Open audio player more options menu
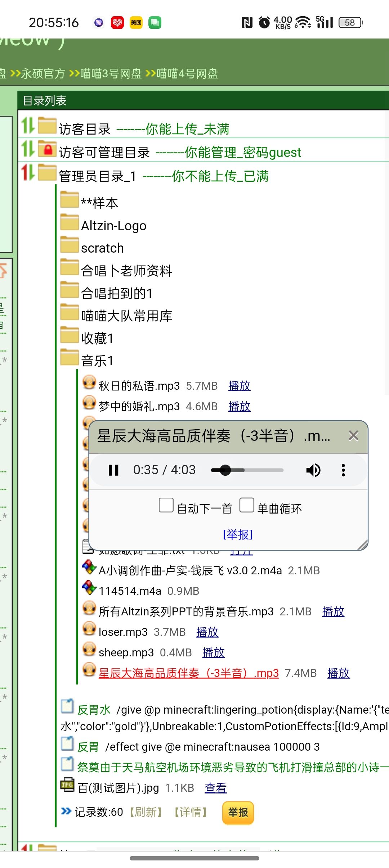Screen dimensions: 389x868 click(343, 470)
